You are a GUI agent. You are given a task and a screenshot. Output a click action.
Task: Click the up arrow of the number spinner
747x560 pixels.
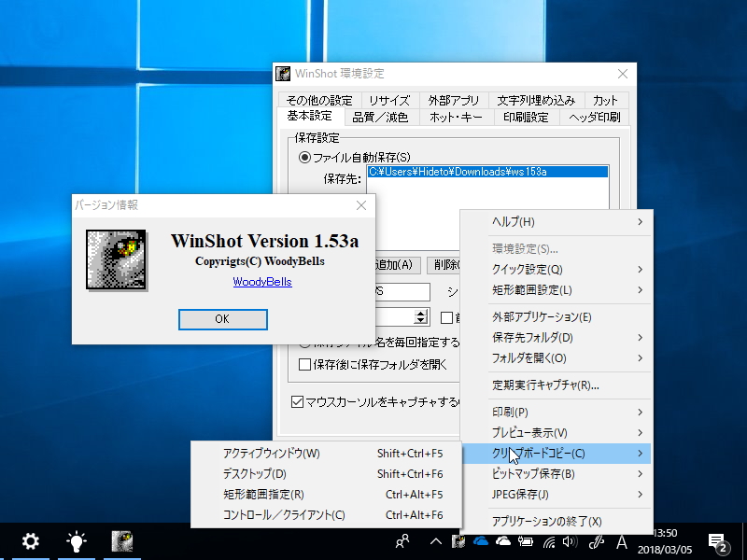[419, 314]
